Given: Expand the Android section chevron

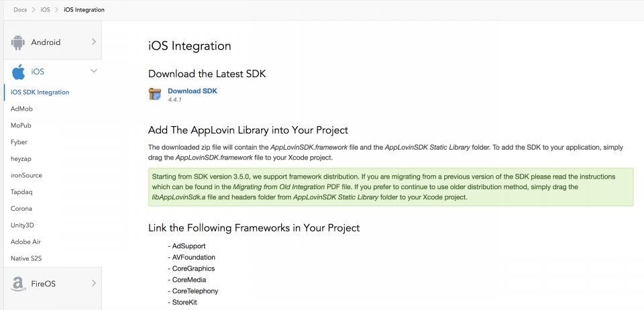Looking at the screenshot, I should (x=94, y=42).
